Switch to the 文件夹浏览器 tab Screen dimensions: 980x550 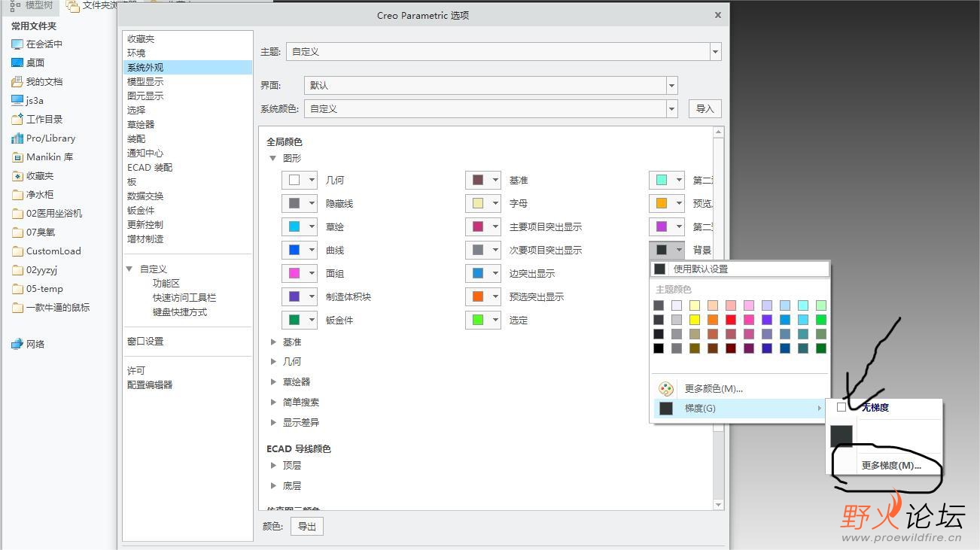(102, 5)
